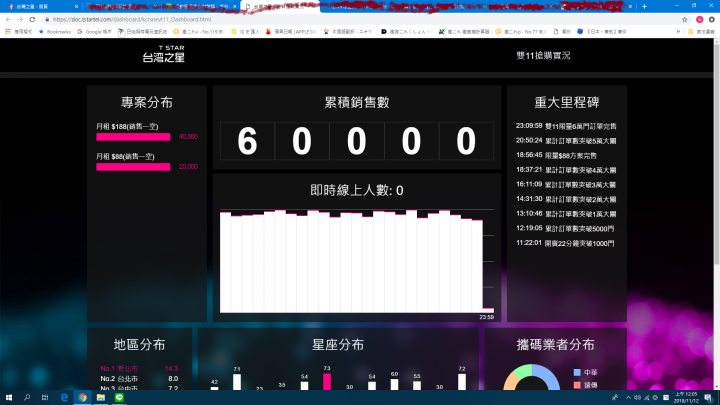Go back with the browser back arrow
The height and width of the screenshot is (405, 720).
[x=8, y=19]
